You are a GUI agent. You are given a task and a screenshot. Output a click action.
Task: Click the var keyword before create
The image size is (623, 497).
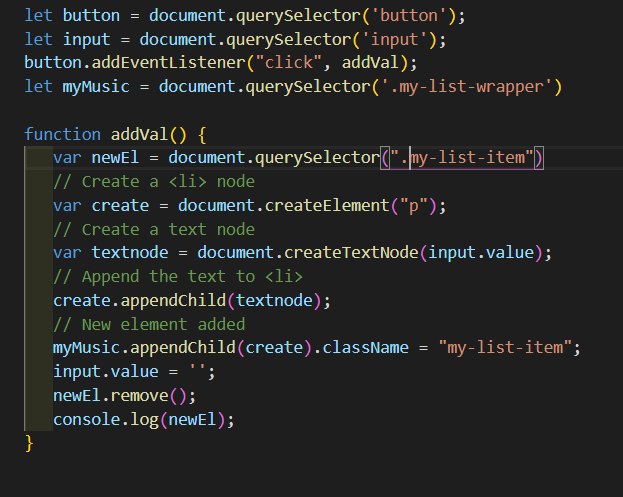(67, 205)
